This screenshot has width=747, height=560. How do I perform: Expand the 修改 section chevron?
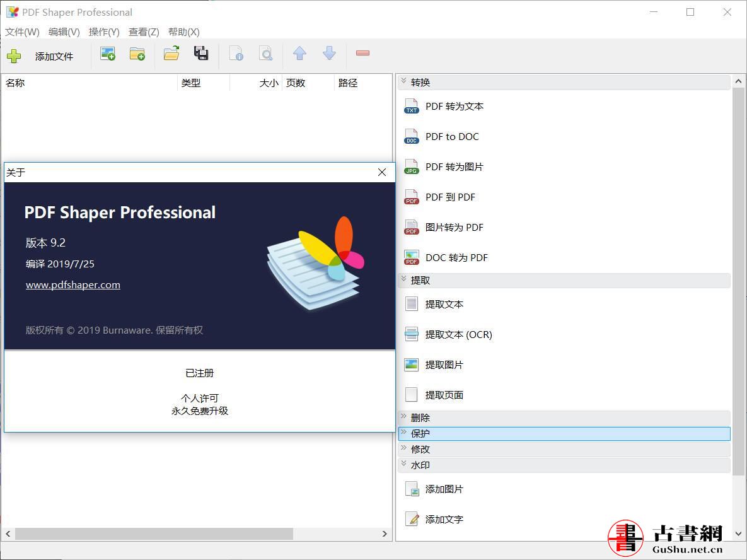click(x=403, y=448)
